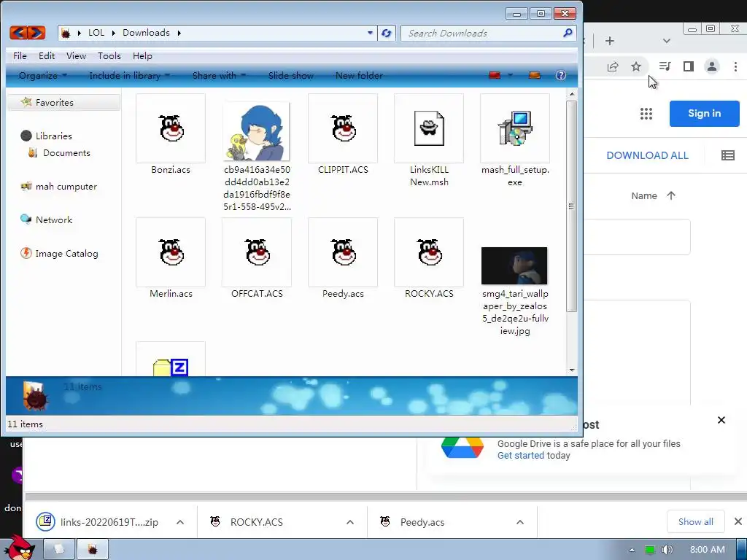
Task: Open the Help menu
Action: [142, 55]
